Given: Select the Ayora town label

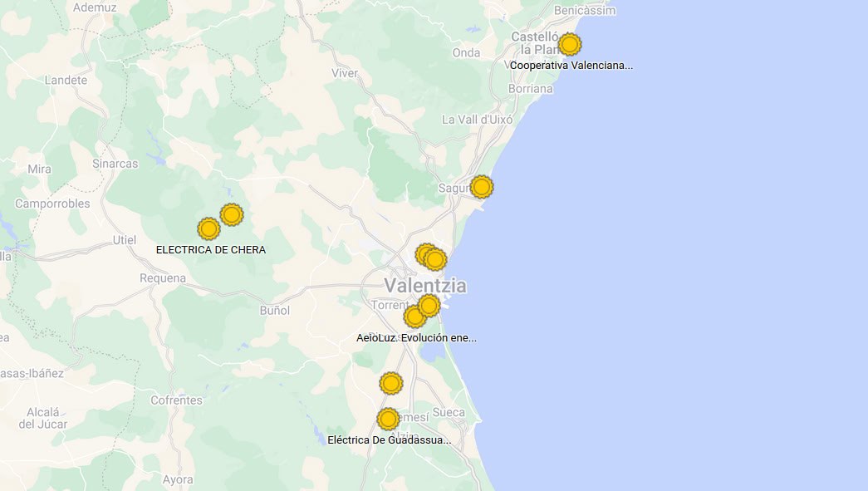Looking at the screenshot, I should 179,480.
